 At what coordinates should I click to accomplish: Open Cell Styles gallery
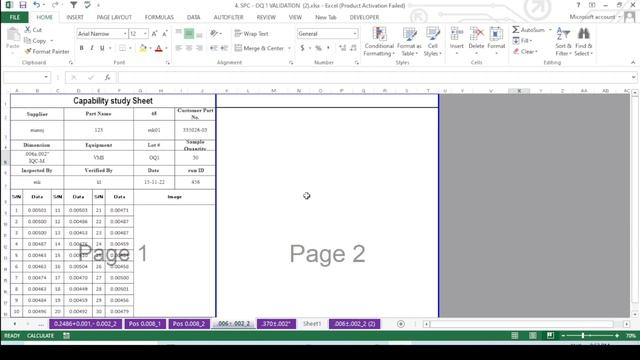432,41
